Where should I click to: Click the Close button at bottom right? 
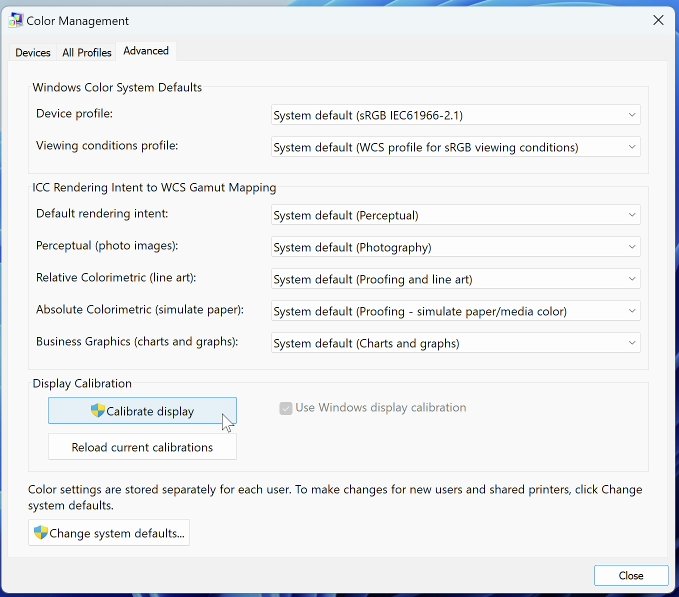[x=630, y=576]
